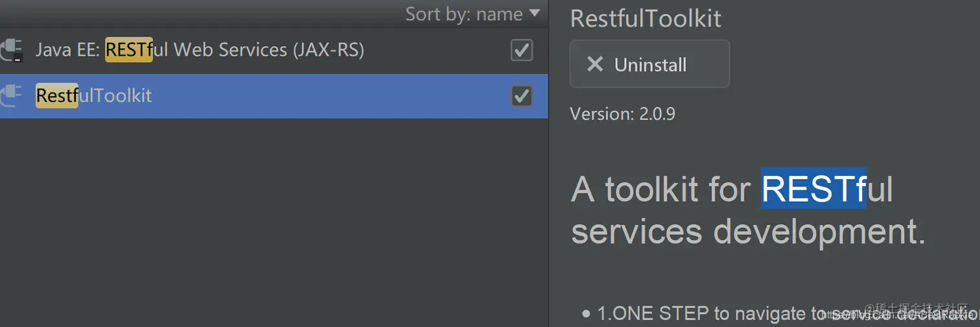This screenshot has width=980, height=327.
Task: Click the '1.ONE STEP to navigate' bullet line
Action: pyautogui.click(x=781, y=314)
